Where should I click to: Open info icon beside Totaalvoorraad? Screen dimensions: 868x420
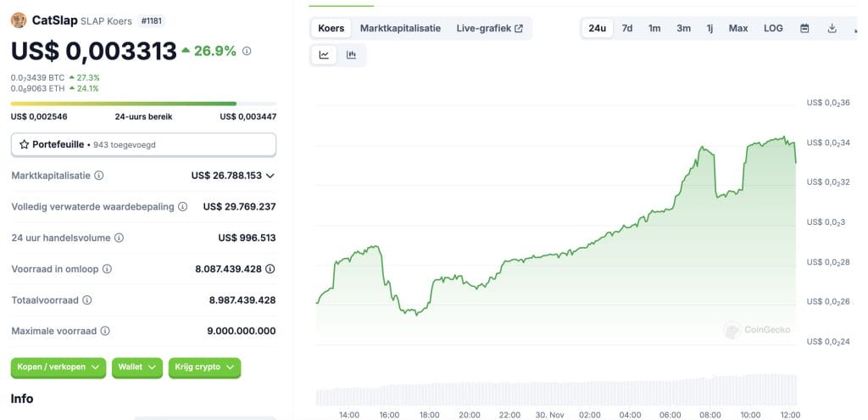click(x=87, y=300)
